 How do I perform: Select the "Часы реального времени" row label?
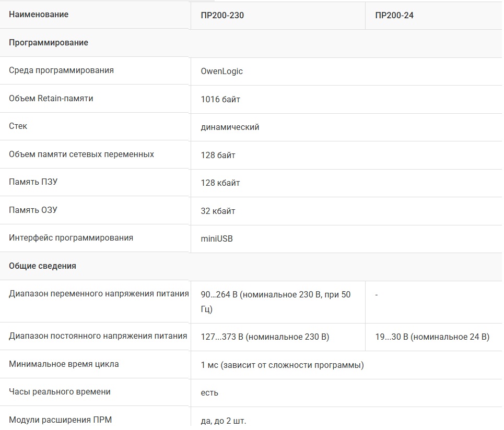coord(60,392)
